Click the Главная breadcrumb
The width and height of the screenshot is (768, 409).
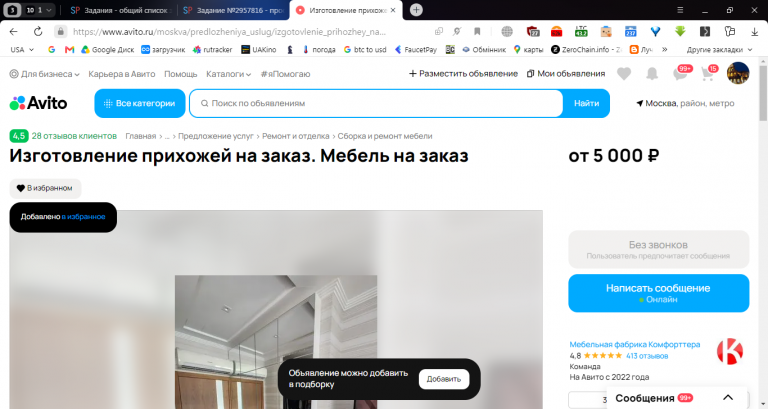(x=141, y=136)
